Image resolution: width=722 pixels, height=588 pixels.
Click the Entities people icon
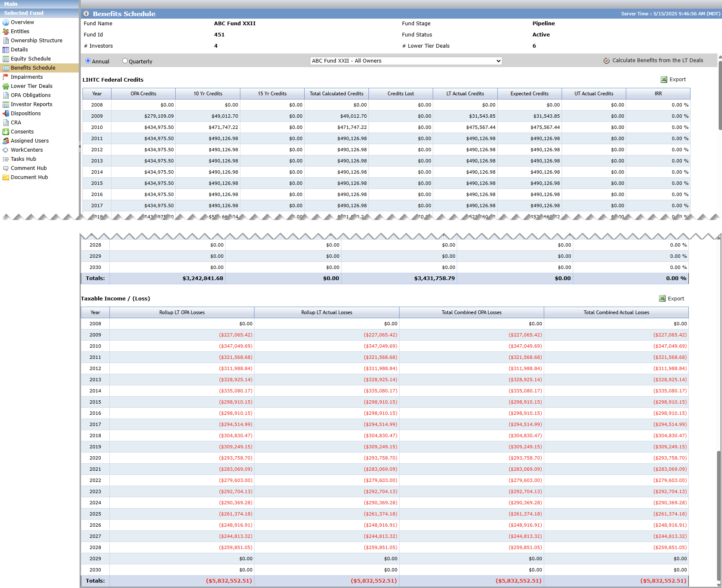click(6, 31)
